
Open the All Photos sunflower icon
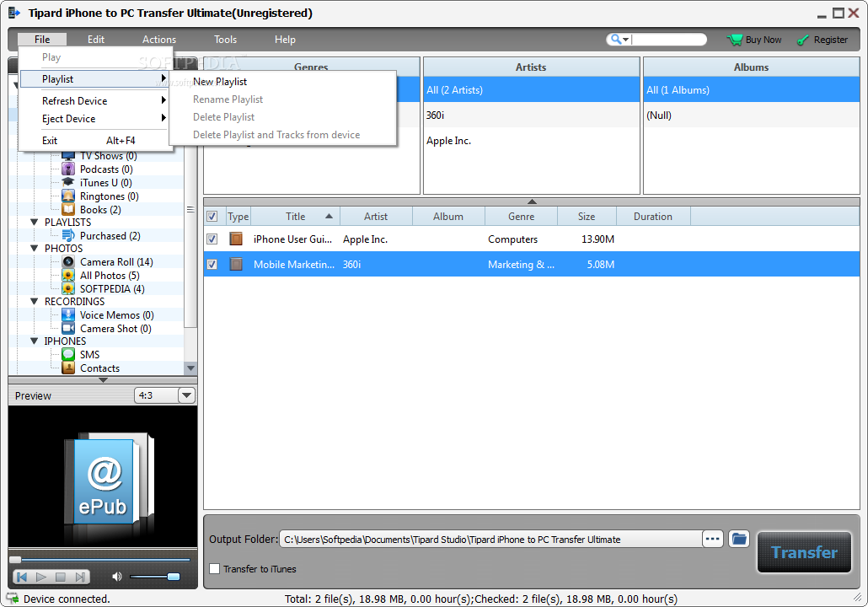coord(68,275)
